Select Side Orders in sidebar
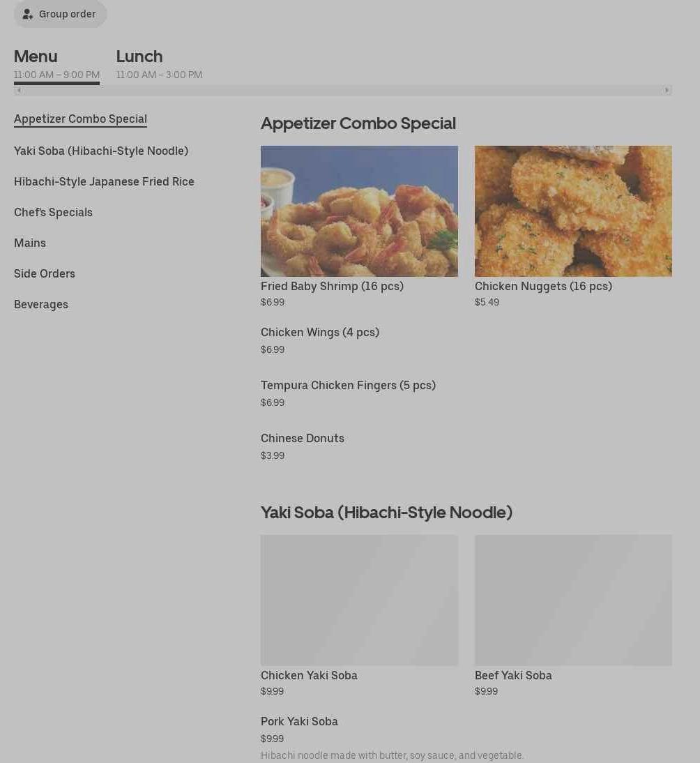Image resolution: width=700 pixels, height=763 pixels. click(44, 273)
